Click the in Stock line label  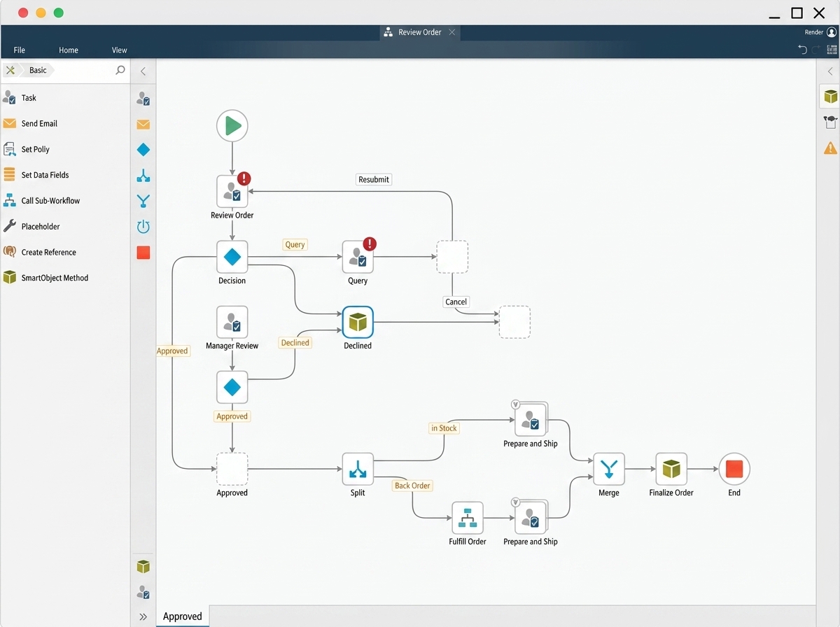click(x=444, y=428)
